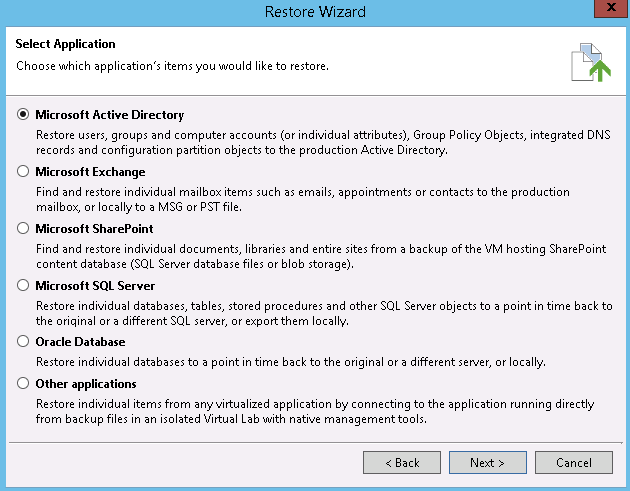Choose the Other applications radio button
Viewport: 630px width, 491px height.
pos(23,383)
